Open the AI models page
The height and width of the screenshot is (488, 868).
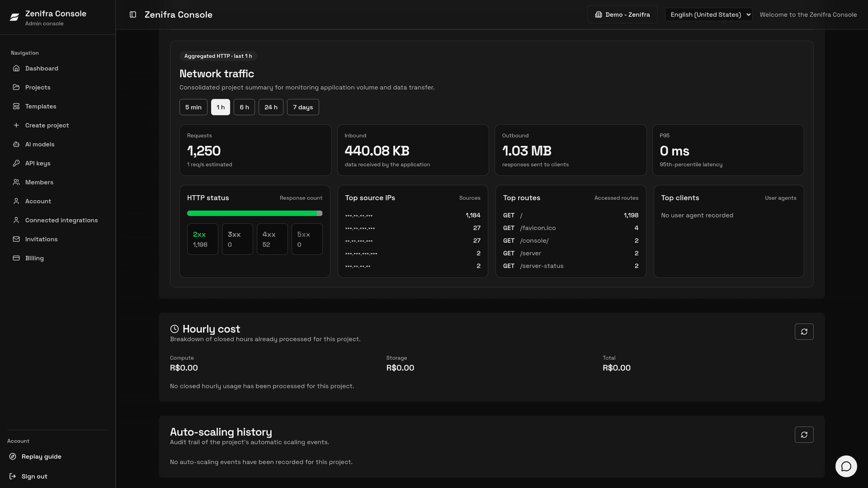click(x=57, y=144)
